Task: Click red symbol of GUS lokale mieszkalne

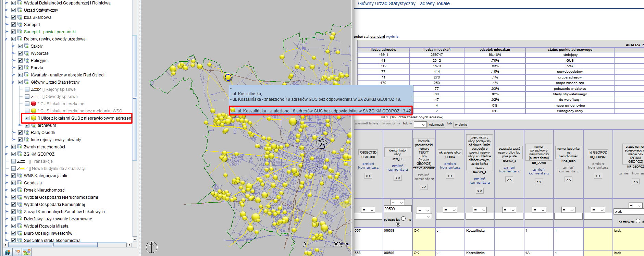Action: 34,103
